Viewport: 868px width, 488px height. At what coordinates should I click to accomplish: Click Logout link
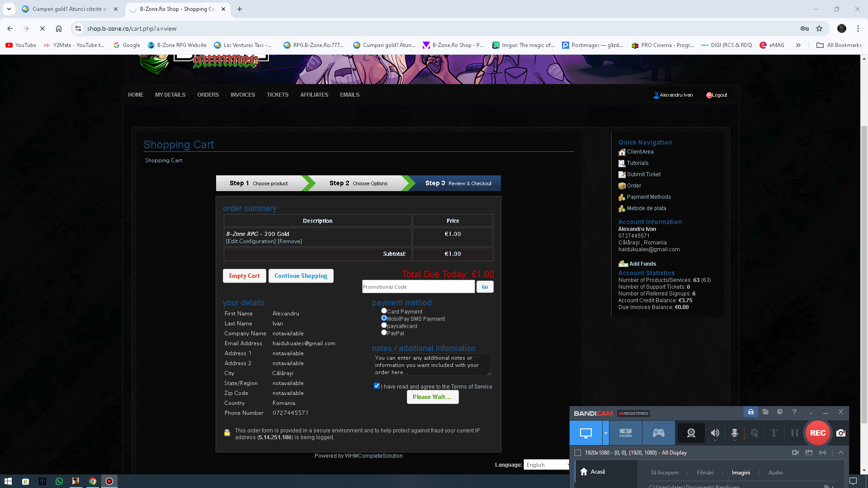click(x=717, y=95)
